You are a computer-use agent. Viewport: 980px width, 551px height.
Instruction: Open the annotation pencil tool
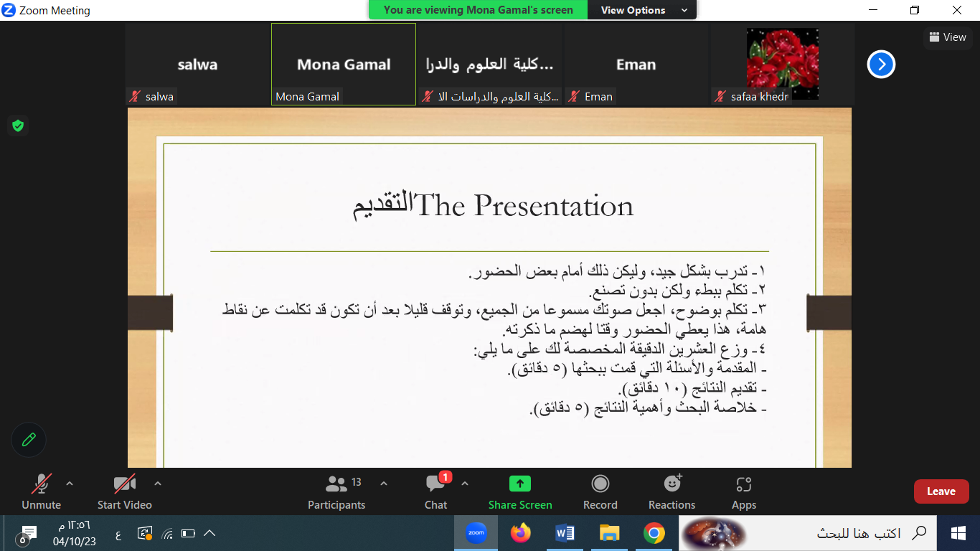(29, 440)
